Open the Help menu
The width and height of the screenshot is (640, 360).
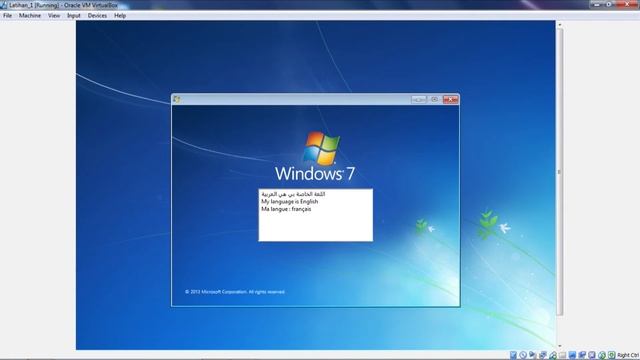(120, 16)
